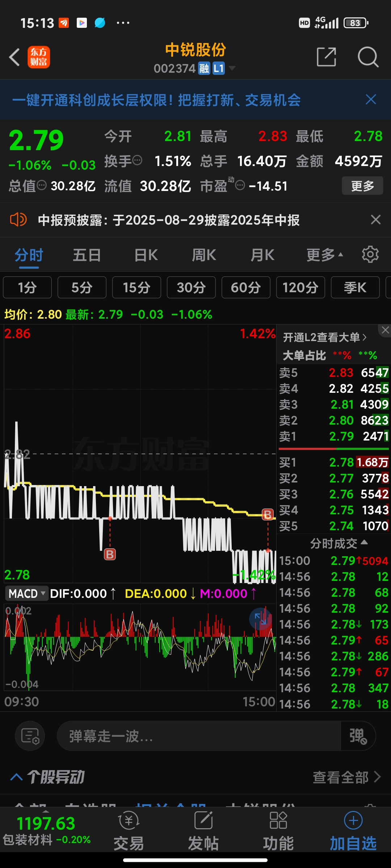The height and width of the screenshot is (868, 391).
Task: Select the 分时 tab
Action: (x=29, y=255)
